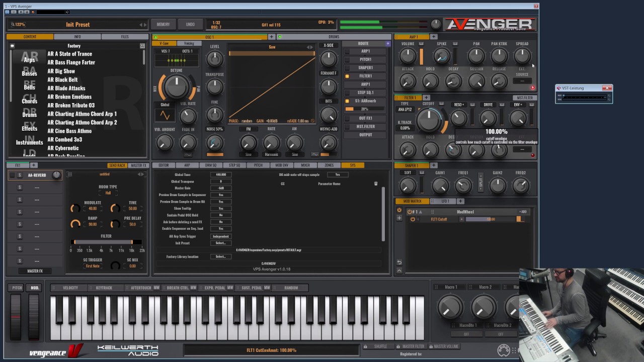
Task: Add a new route with purple plus icon
Action: pos(387,44)
